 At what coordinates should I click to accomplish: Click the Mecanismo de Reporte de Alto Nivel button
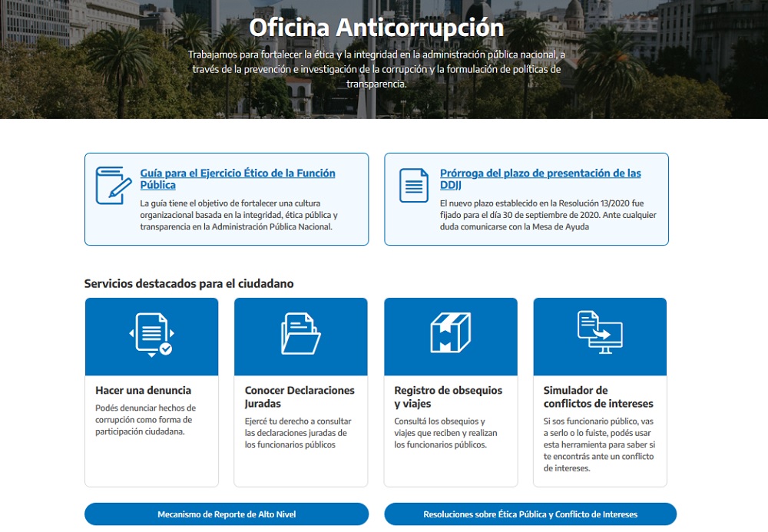click(226, 514)
